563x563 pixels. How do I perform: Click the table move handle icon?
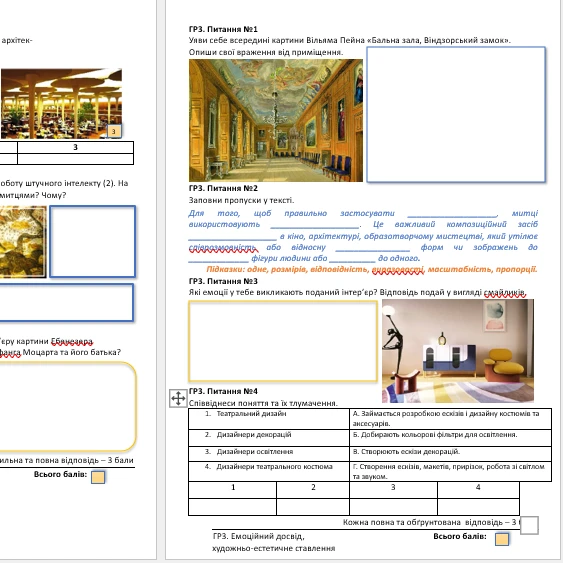178,398
